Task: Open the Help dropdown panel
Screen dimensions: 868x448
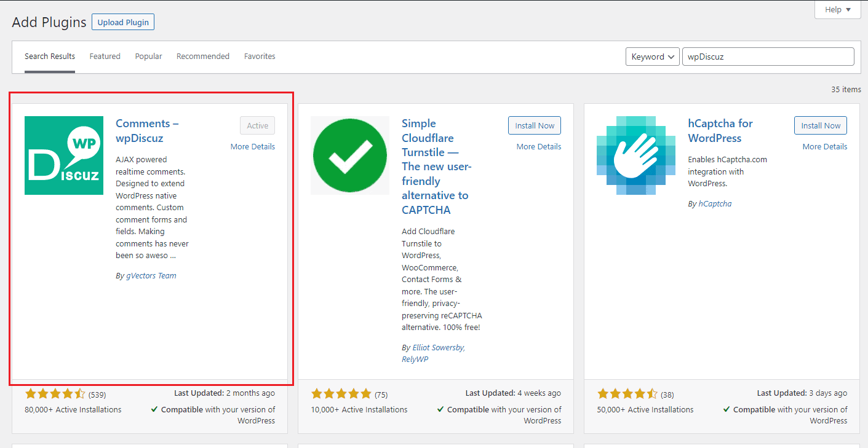Action: [837, 10]
